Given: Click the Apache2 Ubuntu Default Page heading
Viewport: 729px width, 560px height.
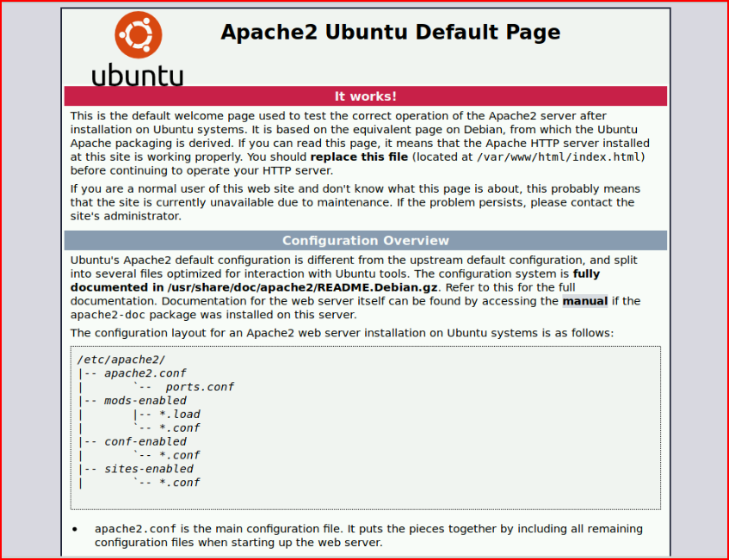Looking at the screenshot, I should [x=391, y=32].
